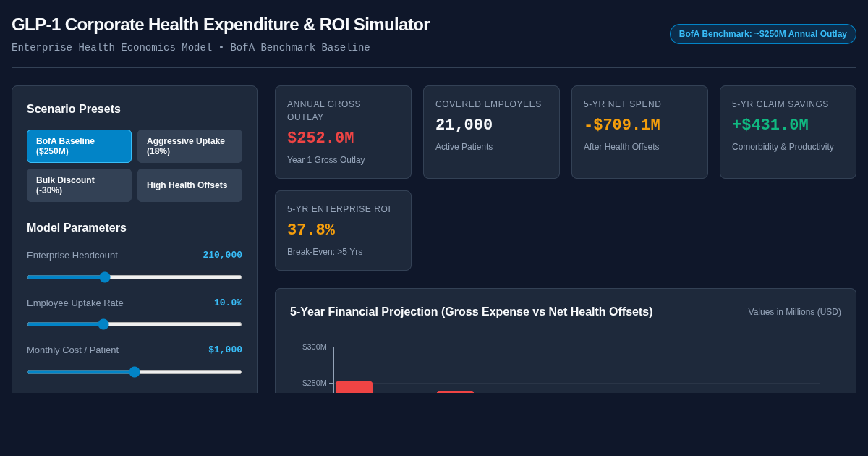Click the $300M axis label
868x456 pixels.
(315, 347)
